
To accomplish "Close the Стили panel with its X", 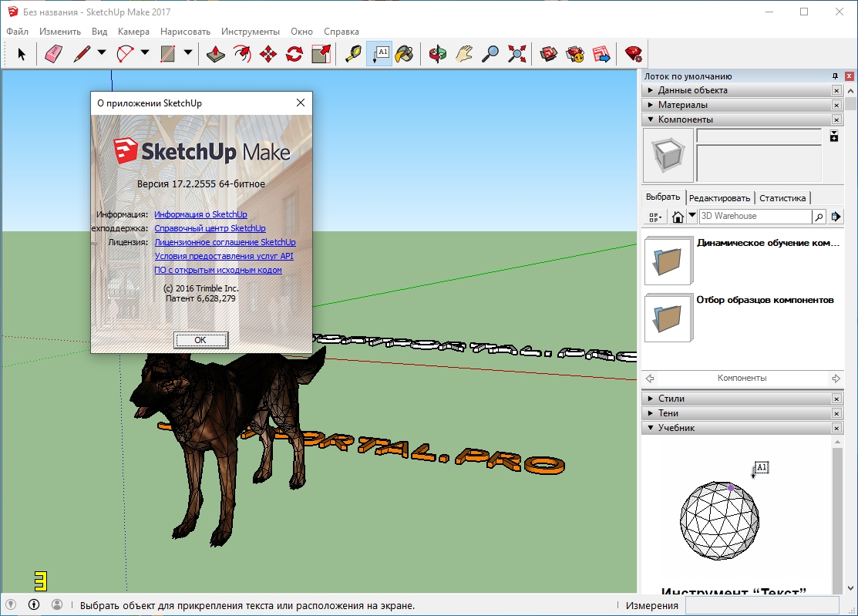I will (x=836, y=399).
